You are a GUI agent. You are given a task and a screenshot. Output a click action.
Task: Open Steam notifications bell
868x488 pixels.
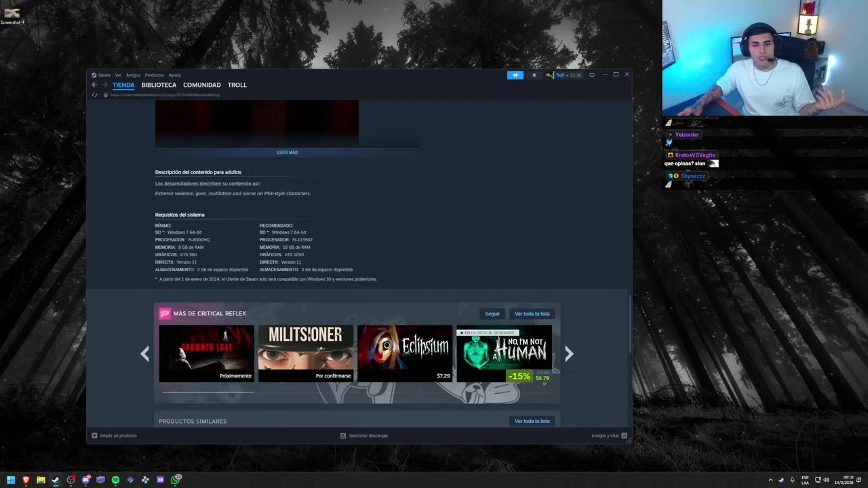(534, 75)
